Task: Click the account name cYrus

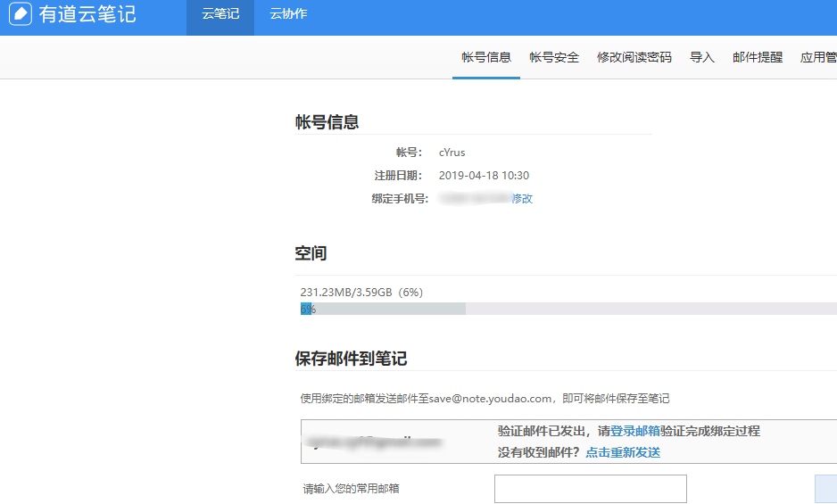Action: pos(452,153)
